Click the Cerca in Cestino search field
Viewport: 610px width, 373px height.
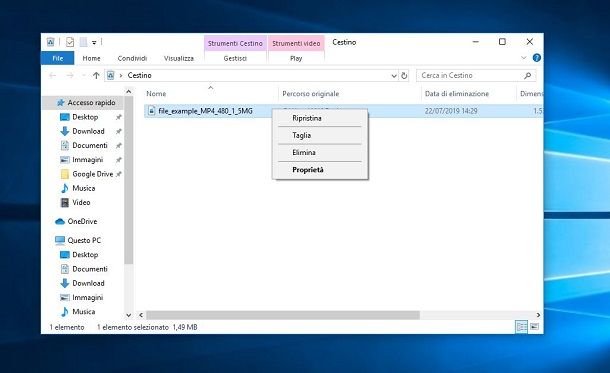[471, 75]
